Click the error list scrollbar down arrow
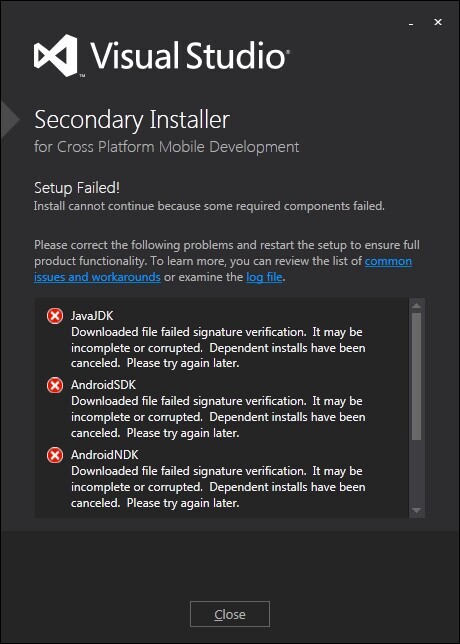This screenshot has height=644, width=460. click(x=416, y=511)
